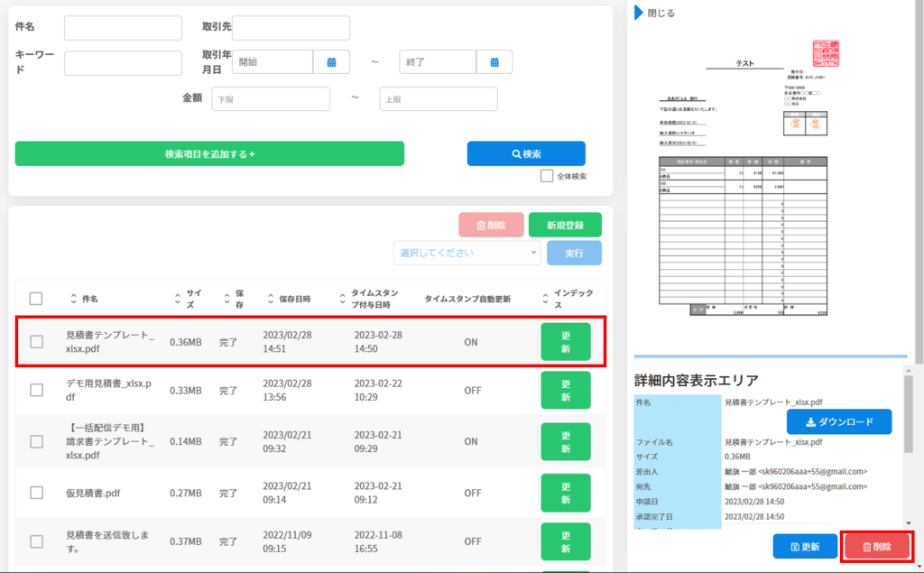Click the detail area scrollbar down arrow
This screenshot has height=573, width=924.
[x=908, y=522]
